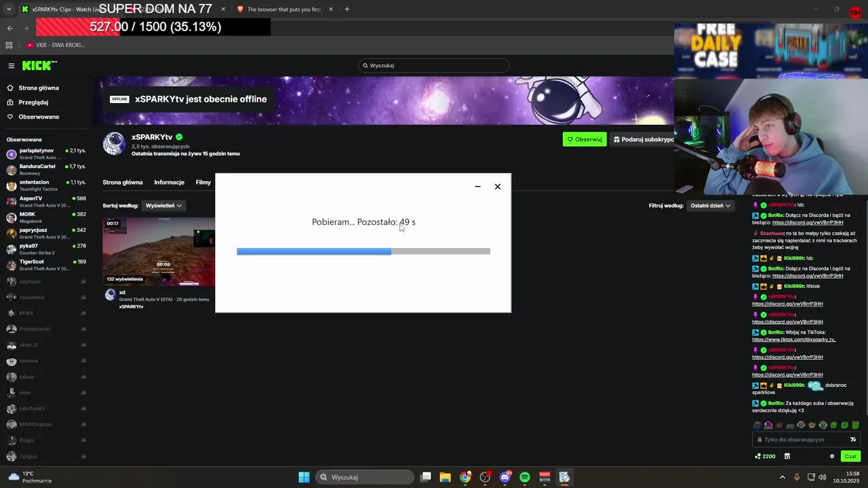Open the browser apps grid icon
The width and height of the screenshot is (868, 488).
9,45
